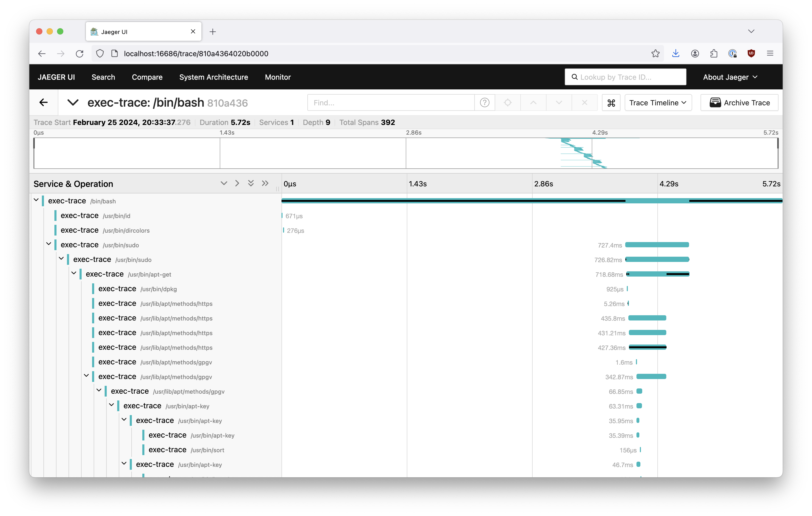
Task: Click the back arrow beside the trace title
Action: [43, 102]
